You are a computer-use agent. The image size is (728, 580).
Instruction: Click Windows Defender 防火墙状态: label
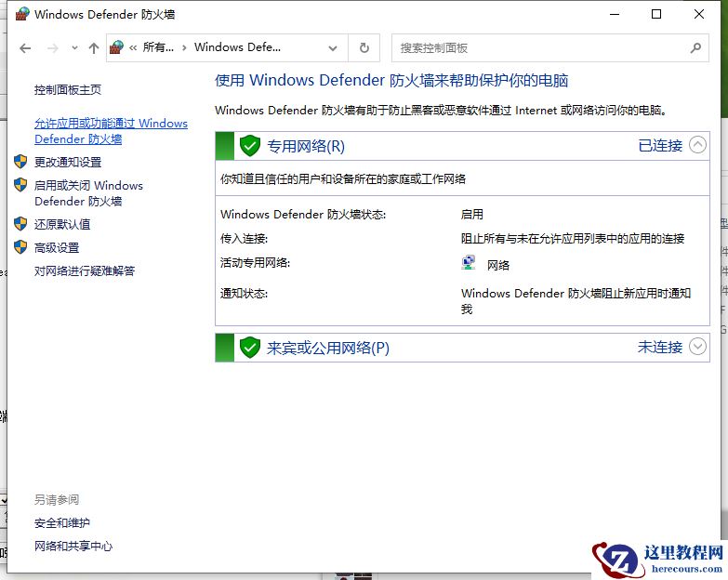click(303, 215)
